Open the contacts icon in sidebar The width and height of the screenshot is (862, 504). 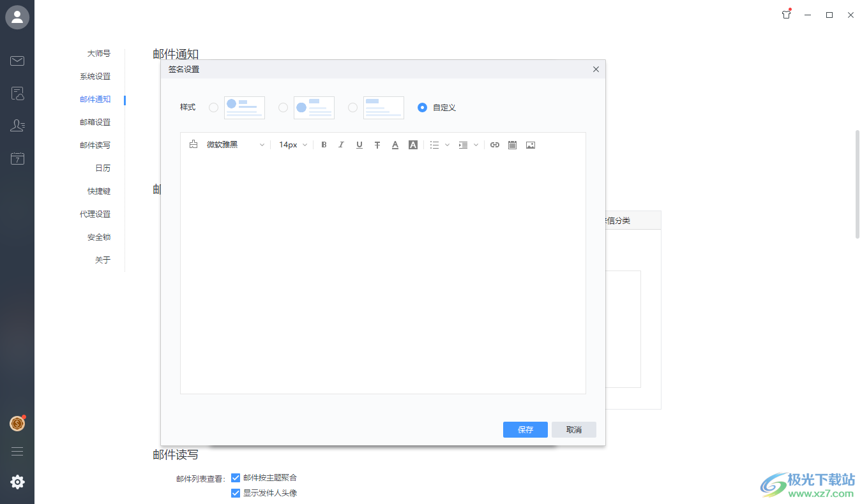(17, 126)
